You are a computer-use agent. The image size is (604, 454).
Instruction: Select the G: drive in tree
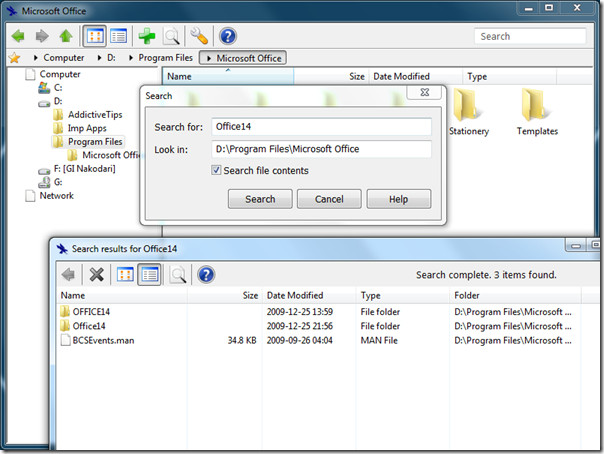[x=50, y=182]
